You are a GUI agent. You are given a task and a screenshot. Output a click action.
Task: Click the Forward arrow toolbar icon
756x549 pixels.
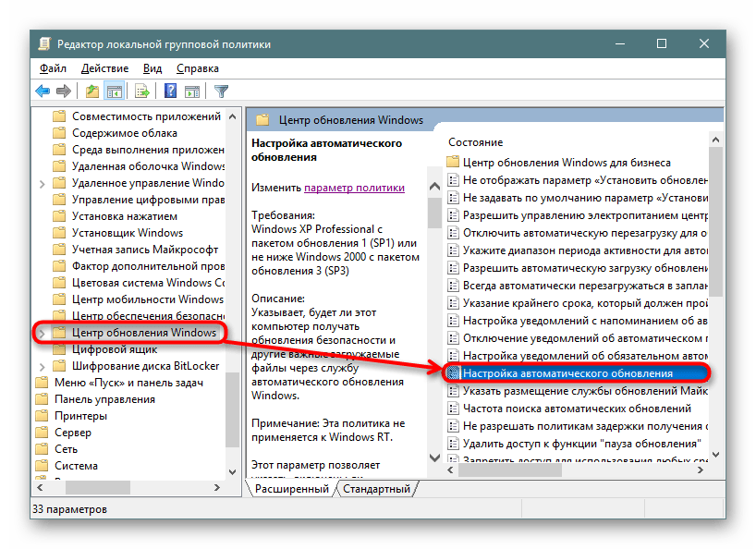(64, 91)
